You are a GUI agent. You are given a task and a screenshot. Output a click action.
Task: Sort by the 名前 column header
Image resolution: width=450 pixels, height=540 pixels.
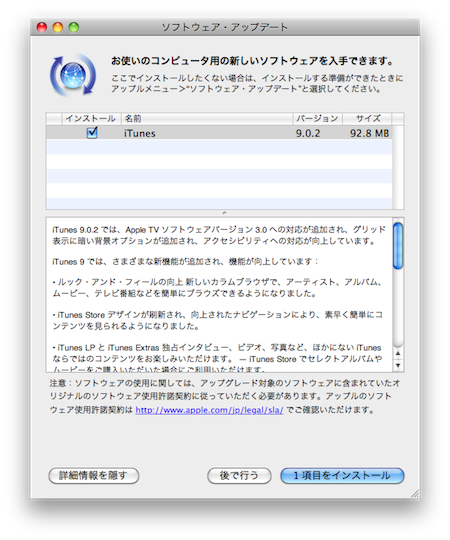point(207,118)
